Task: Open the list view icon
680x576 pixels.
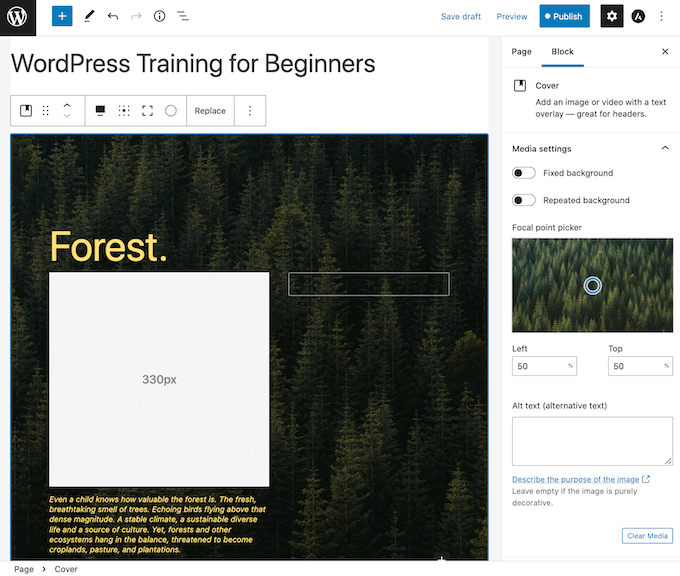Action: (183, 17)
